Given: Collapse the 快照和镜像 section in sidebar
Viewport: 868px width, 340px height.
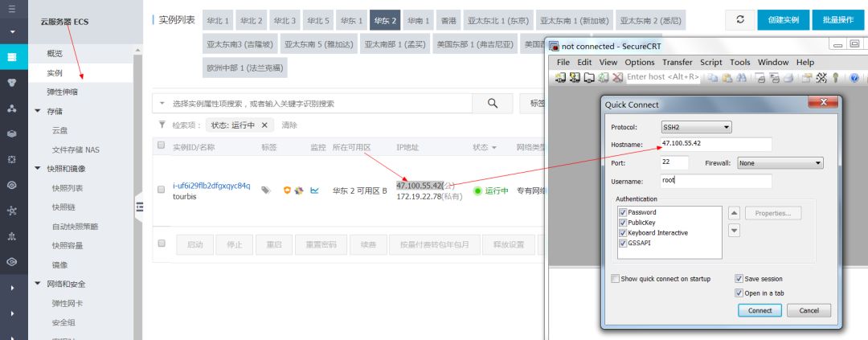Looking at the screenshot, I should click(38, 168).
